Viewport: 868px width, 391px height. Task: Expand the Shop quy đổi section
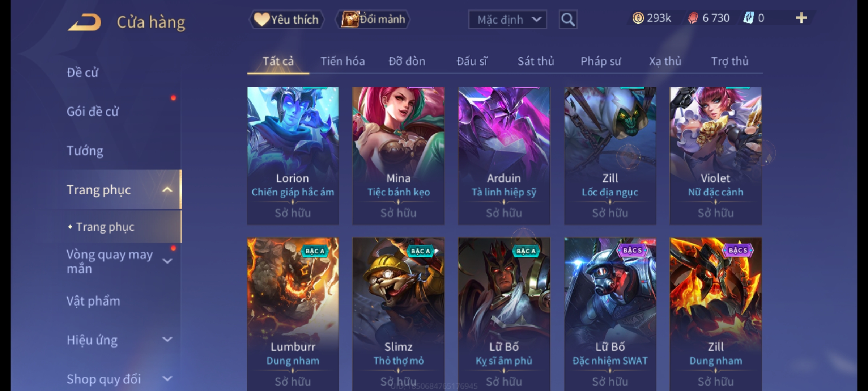pyautogui.click(x=167, y=379)
